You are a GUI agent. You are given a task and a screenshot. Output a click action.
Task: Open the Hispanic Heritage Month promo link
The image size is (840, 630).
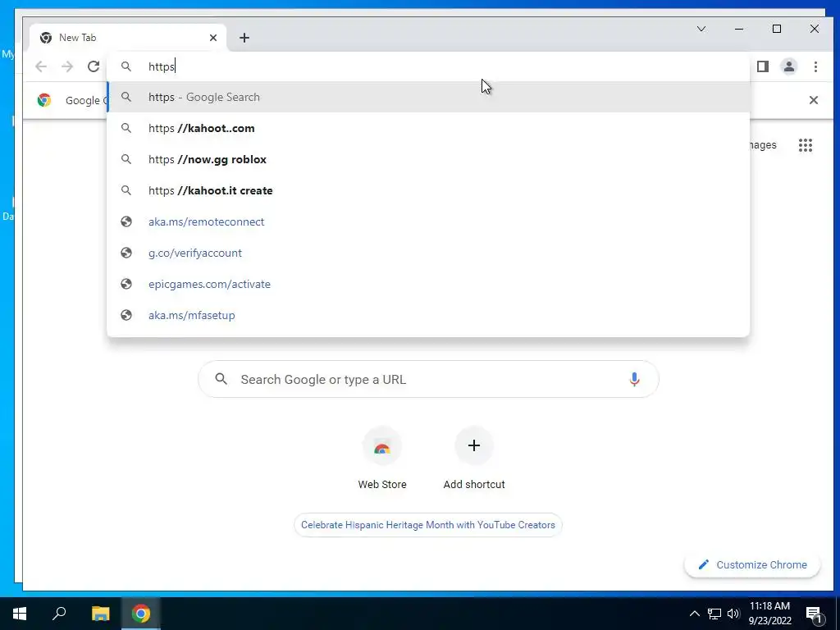point(428,525)
